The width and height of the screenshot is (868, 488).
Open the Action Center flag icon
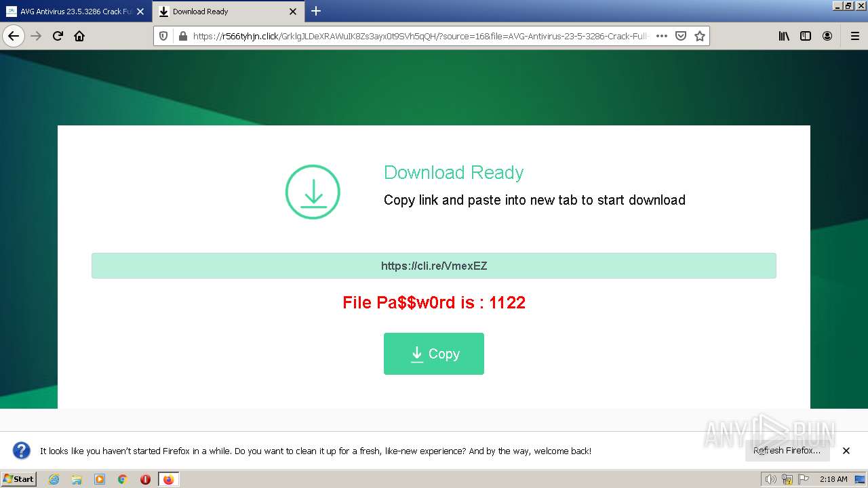tap(804, 479)
